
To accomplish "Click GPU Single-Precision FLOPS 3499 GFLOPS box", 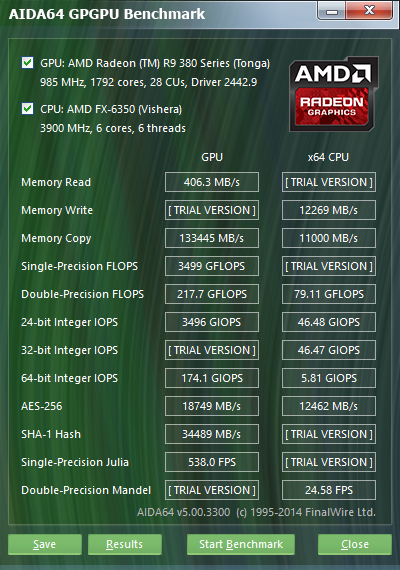I will [212, 266].
